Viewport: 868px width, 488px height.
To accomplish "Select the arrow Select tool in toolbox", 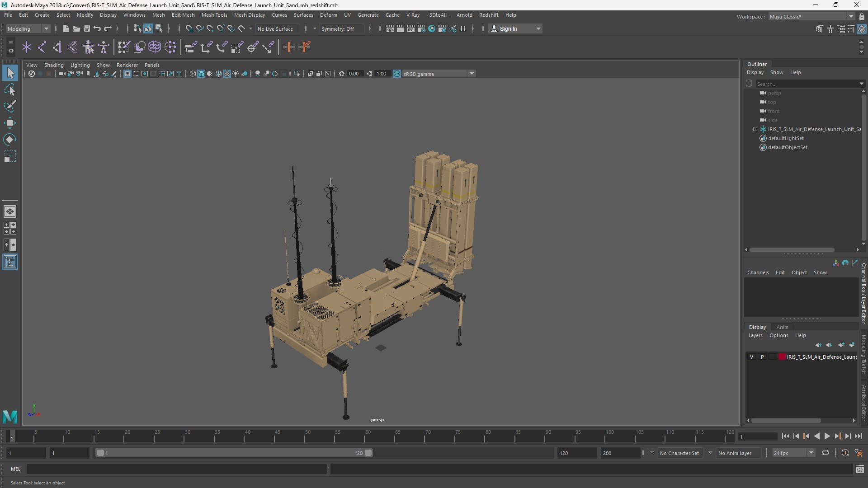I will [x=10, y=73].
